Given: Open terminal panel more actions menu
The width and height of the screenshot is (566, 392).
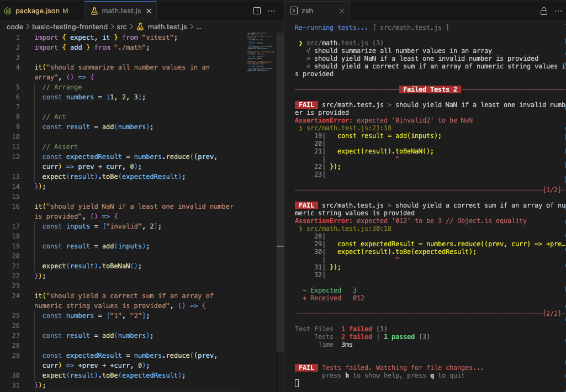Looking at the screenshot, I should tap(558, 11).
